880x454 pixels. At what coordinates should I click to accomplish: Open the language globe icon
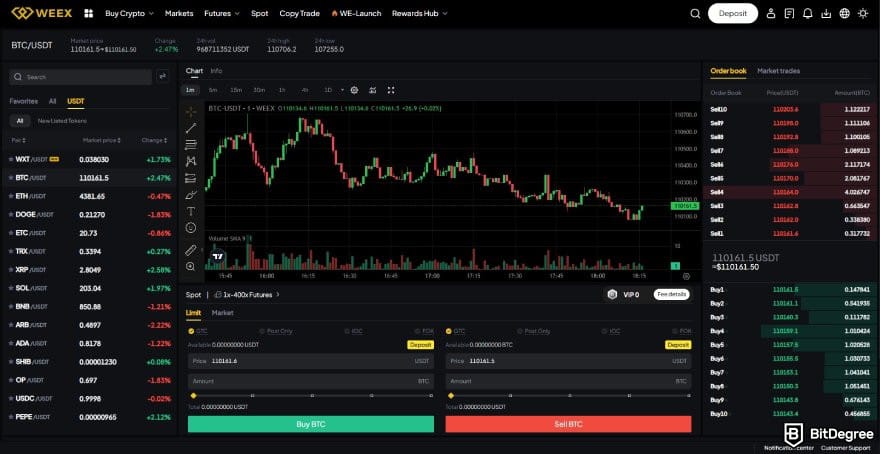[845, 13]
